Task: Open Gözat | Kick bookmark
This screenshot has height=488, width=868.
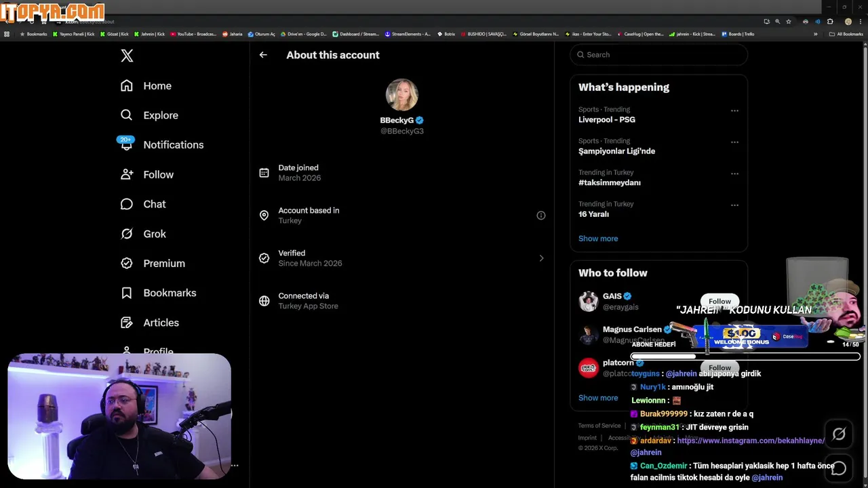Action: 114,34
